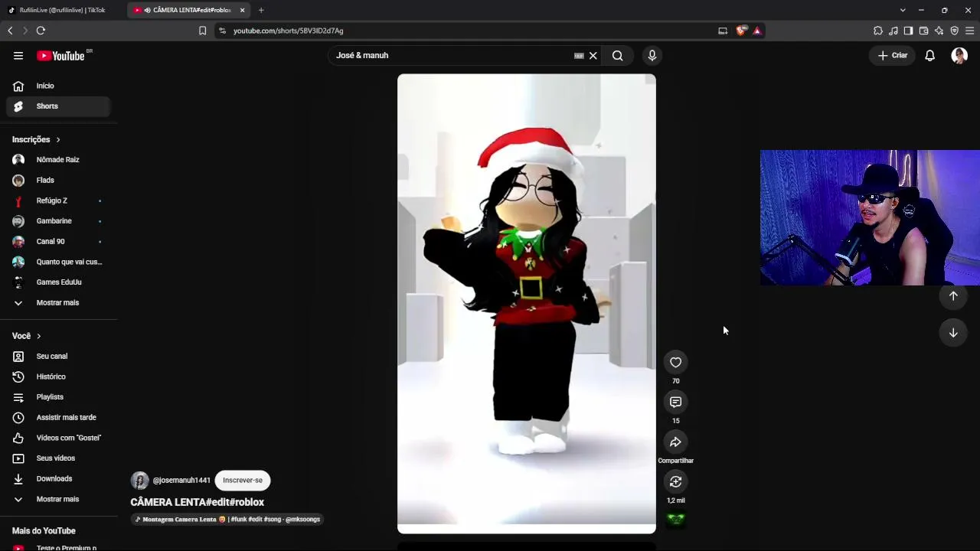Open the notifications bell
Viewport: 980px width, 551px height.
(x=929, y=55)
